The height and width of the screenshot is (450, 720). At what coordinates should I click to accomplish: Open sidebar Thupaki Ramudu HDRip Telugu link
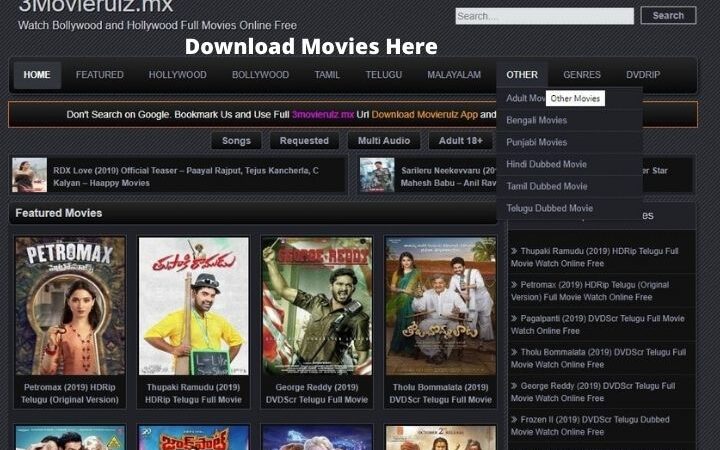tap(595, 257)
